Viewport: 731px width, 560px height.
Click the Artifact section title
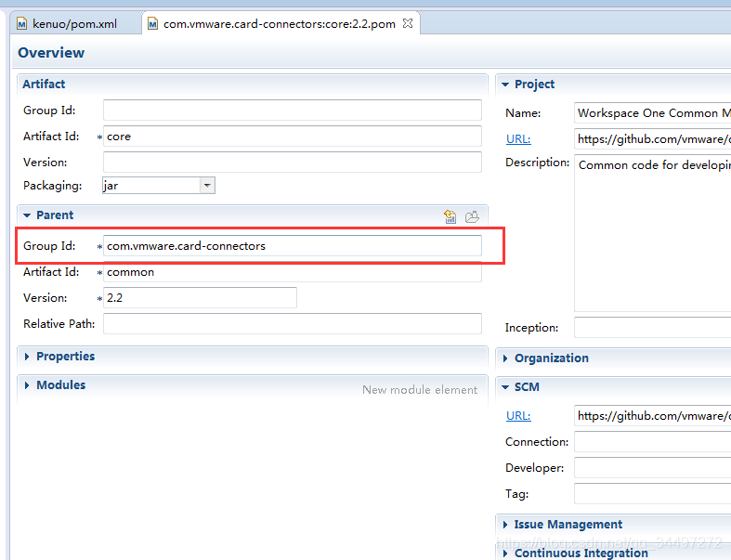click(x=44, y=84)
